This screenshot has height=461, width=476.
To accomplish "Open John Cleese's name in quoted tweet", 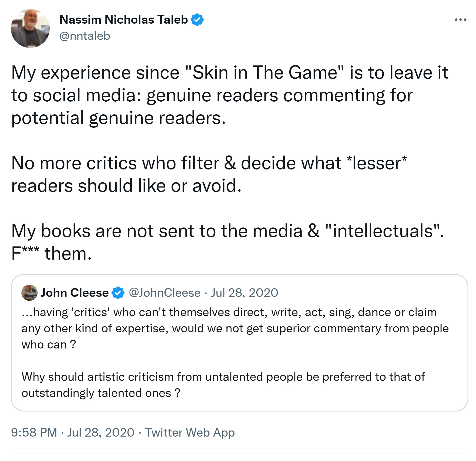I will click(x=75, y=293).
